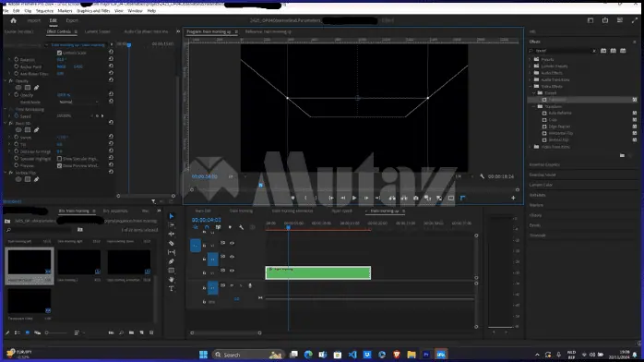Screen dimensions: 644x362
Task: Click the Effects search input field
Action: tap(562, 51)
